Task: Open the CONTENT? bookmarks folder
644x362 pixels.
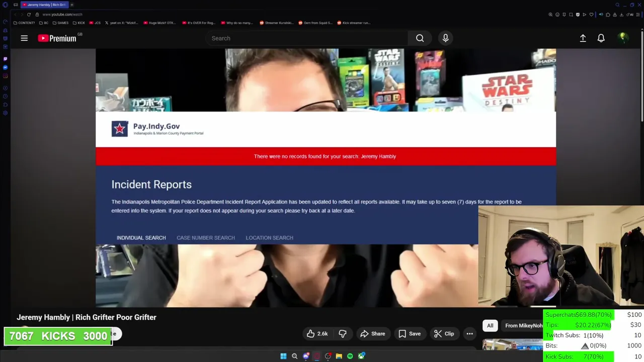Action: (24, 23)
